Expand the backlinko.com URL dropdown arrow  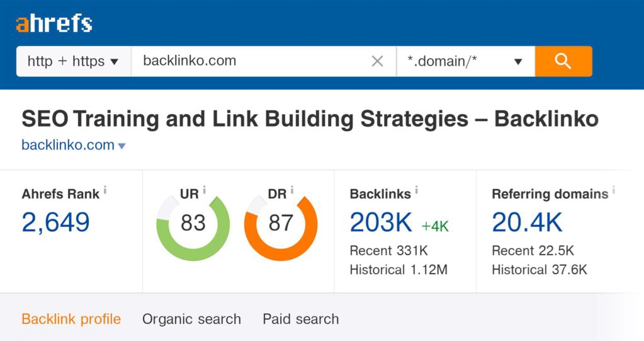coord(122,146)
